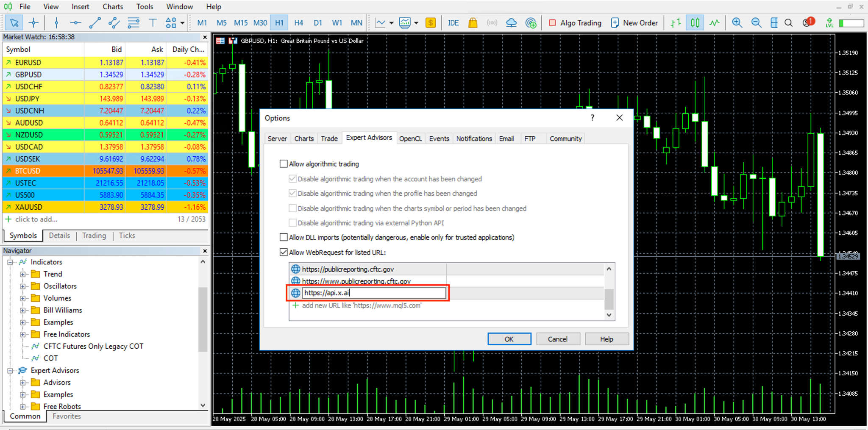Select the Fibonacci retracement tool
This screenshot has height=430, width=868.
point(134,23)
